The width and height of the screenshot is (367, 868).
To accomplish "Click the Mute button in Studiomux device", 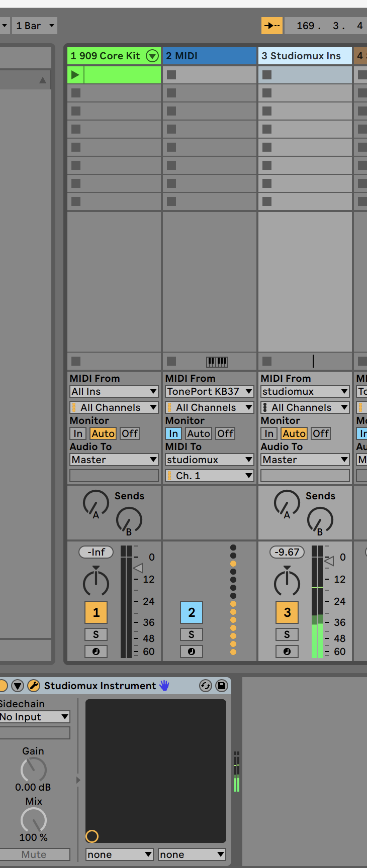I will tap(34, 854).
